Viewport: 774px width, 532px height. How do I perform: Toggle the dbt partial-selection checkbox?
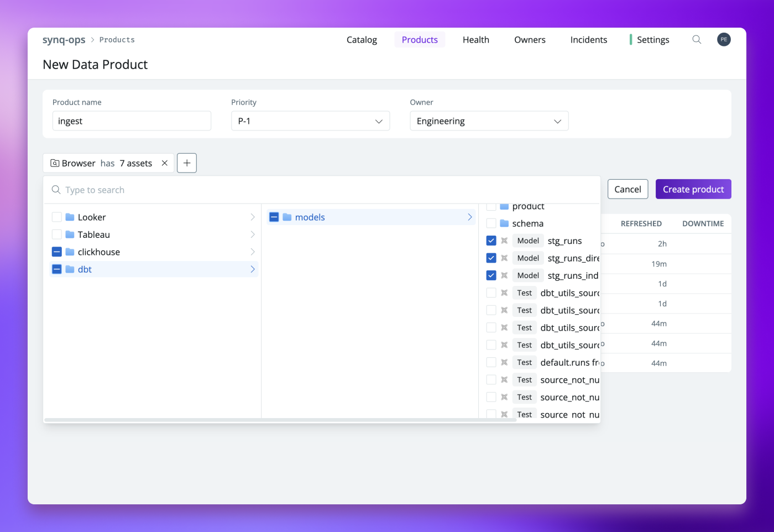click(56, 269)
